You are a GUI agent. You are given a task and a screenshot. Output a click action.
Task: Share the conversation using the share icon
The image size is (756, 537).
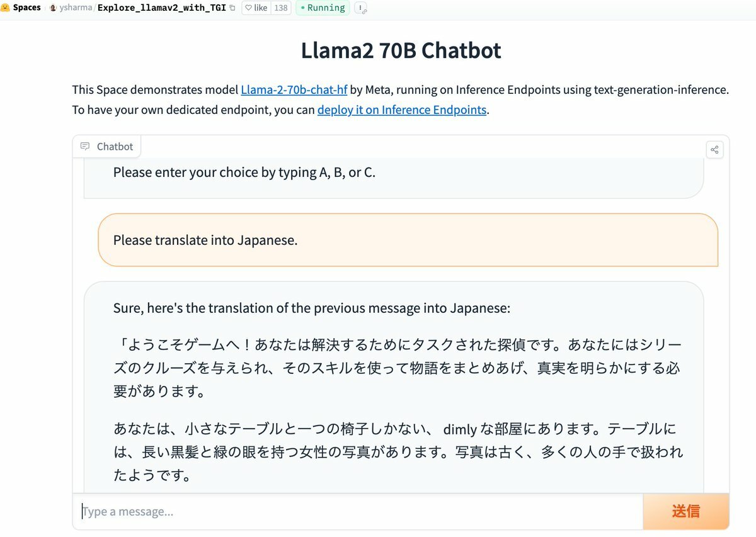714,150
